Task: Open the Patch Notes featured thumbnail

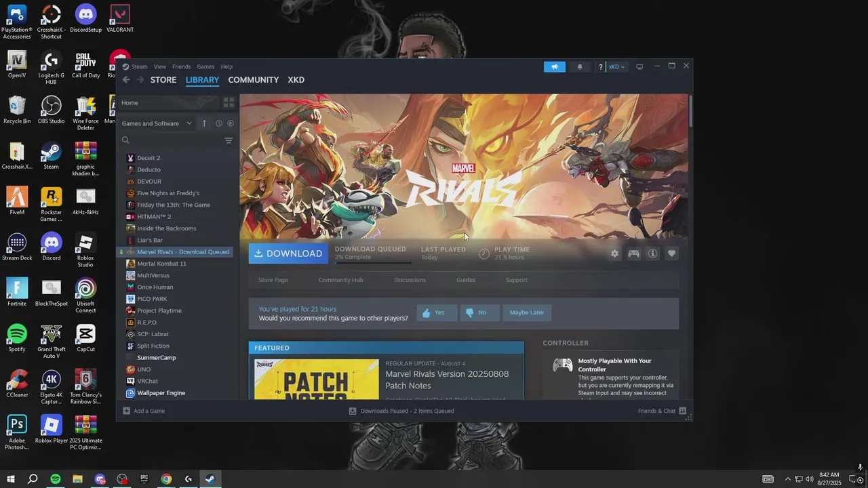Action: (317, 380)
